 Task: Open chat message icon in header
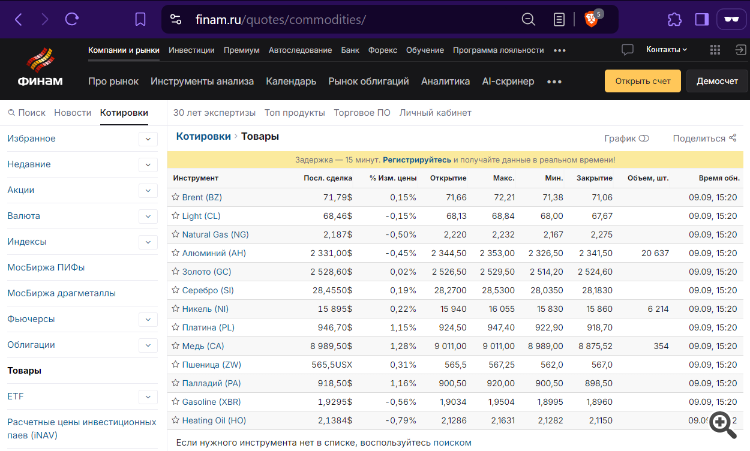pos(628,50)
